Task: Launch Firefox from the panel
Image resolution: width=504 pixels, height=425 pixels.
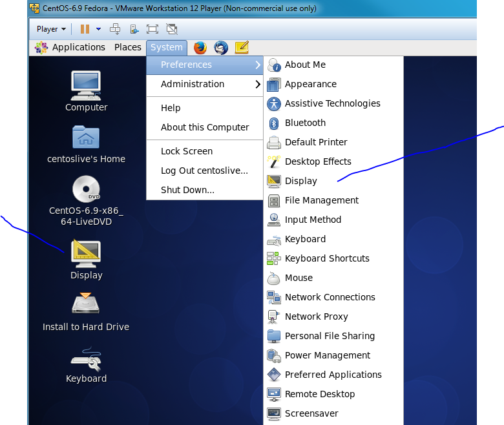Action: click(200, 48)
